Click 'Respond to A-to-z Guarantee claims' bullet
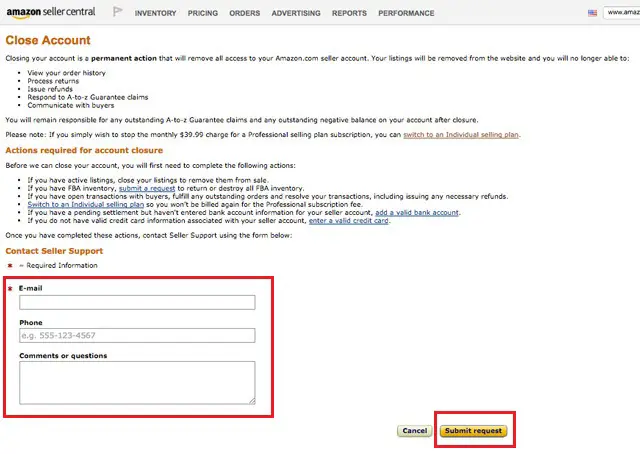Screen dimensions: 640x454 click(88, 97)
